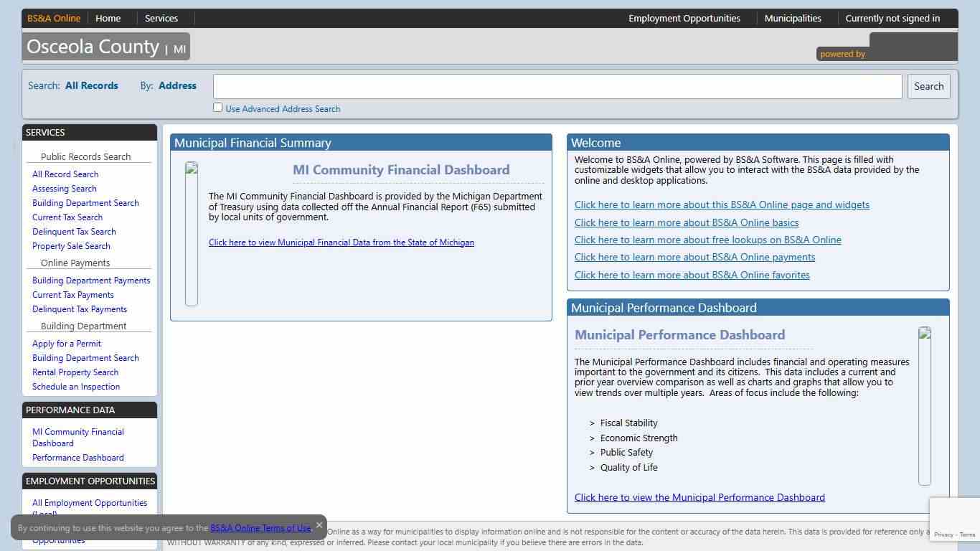The height and width of the screenshot is (551, 980).
Task: Enable Use Advanced Address Search
Action: click(x=217, y=107)
